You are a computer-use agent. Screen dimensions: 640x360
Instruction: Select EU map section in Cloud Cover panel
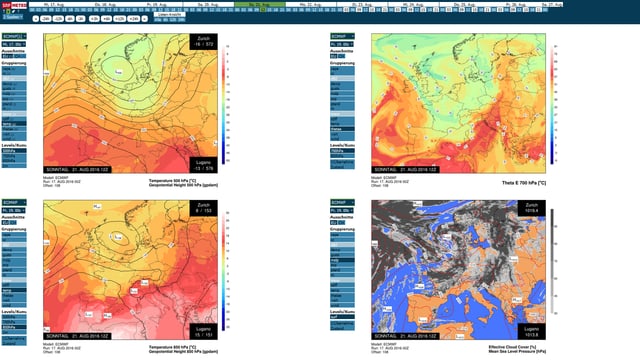334,222
